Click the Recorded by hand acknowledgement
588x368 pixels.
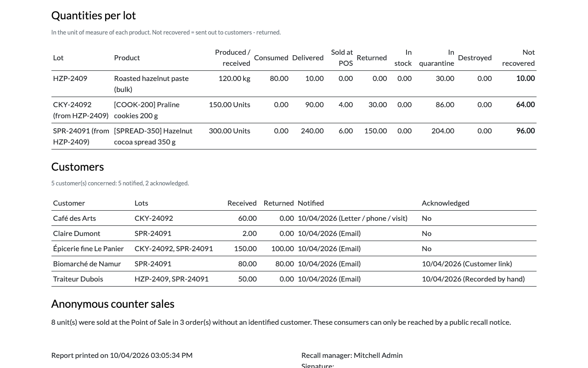pos(473,279)
